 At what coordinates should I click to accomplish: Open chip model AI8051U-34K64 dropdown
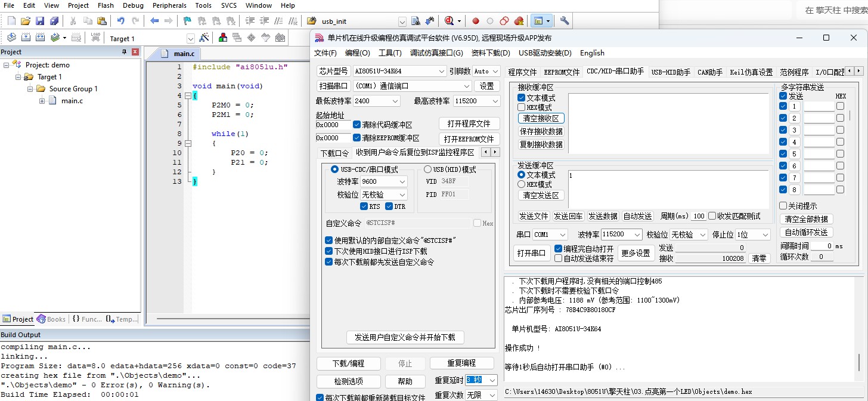pos(442,71)
